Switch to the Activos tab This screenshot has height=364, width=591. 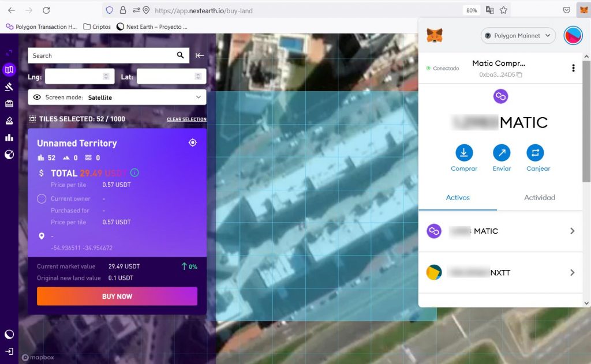coord(458,198)
